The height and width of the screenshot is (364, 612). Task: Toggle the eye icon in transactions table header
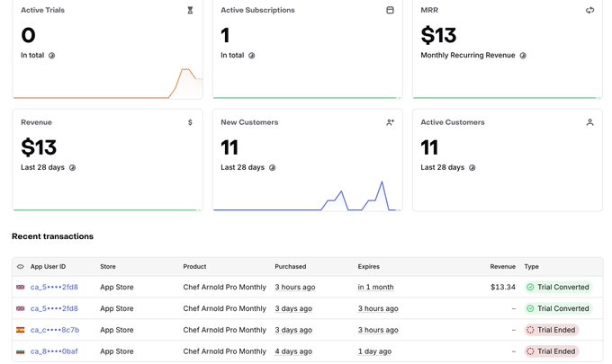[x=21, y=267]
